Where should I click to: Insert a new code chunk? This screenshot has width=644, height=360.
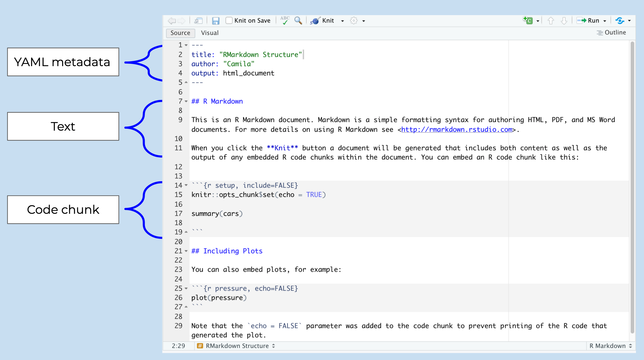(x=528, y=20)
